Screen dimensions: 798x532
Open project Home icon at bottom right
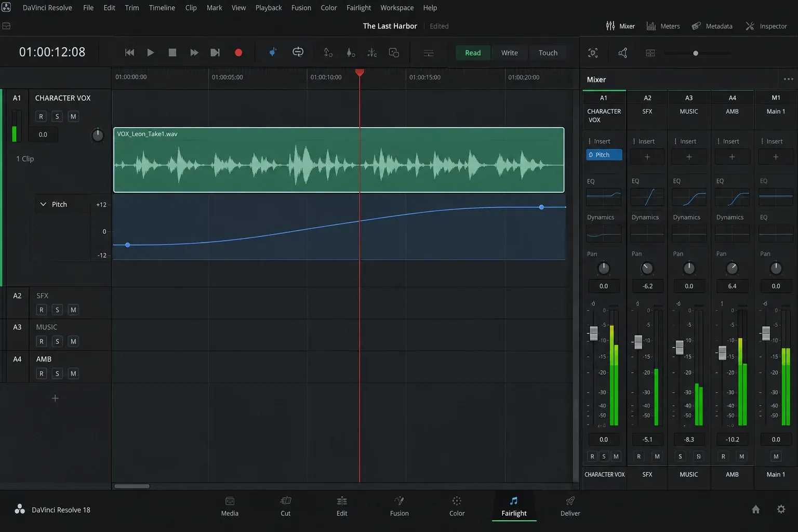coord(756,510)
